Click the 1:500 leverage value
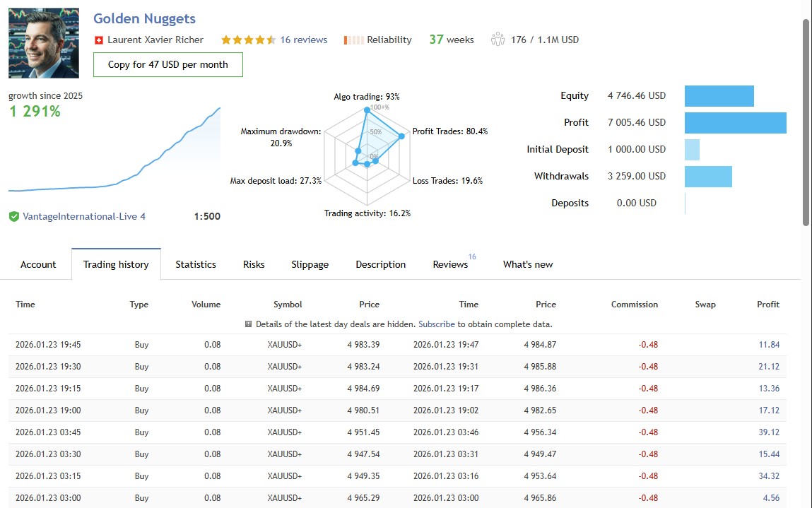 pyautogui.click(x=207, y=216)
